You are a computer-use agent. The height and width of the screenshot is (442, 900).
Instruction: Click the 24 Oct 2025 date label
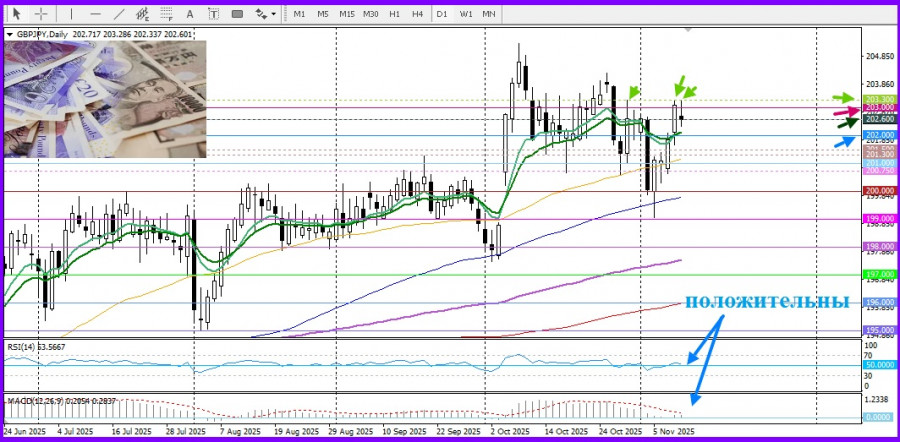point(620,431)
